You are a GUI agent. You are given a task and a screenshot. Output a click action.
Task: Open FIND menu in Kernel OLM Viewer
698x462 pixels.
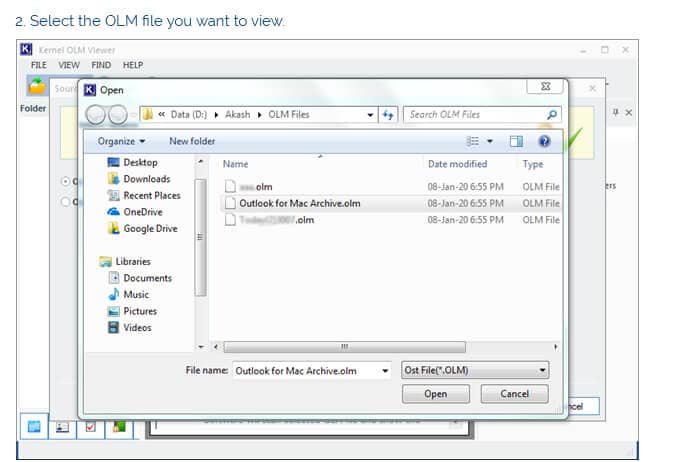[x=101, y=65]
